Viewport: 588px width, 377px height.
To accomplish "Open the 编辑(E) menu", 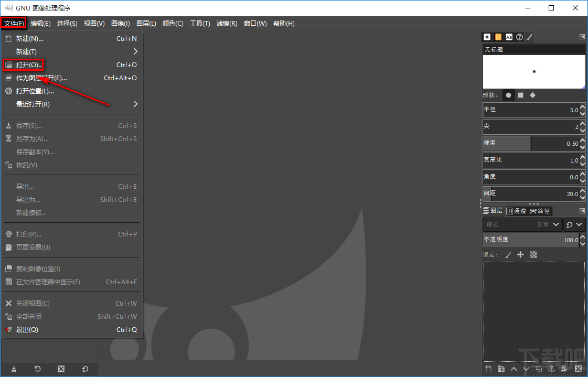I will (x=40, y=23).
